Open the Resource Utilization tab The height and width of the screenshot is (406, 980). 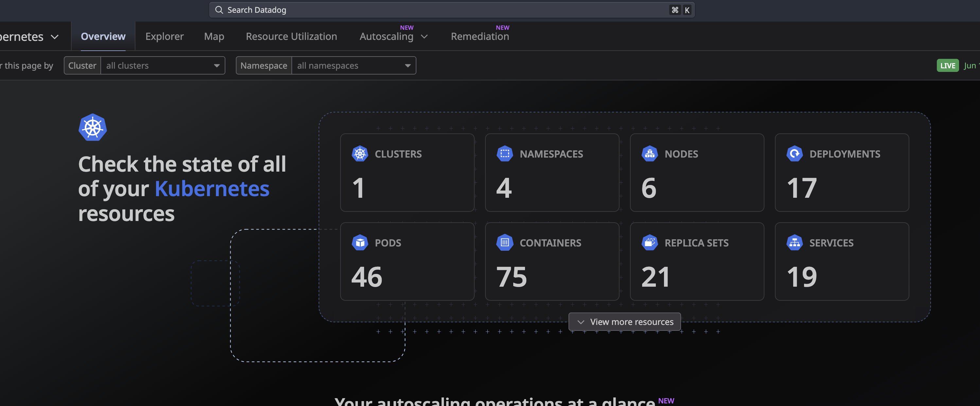click(291, 36)
